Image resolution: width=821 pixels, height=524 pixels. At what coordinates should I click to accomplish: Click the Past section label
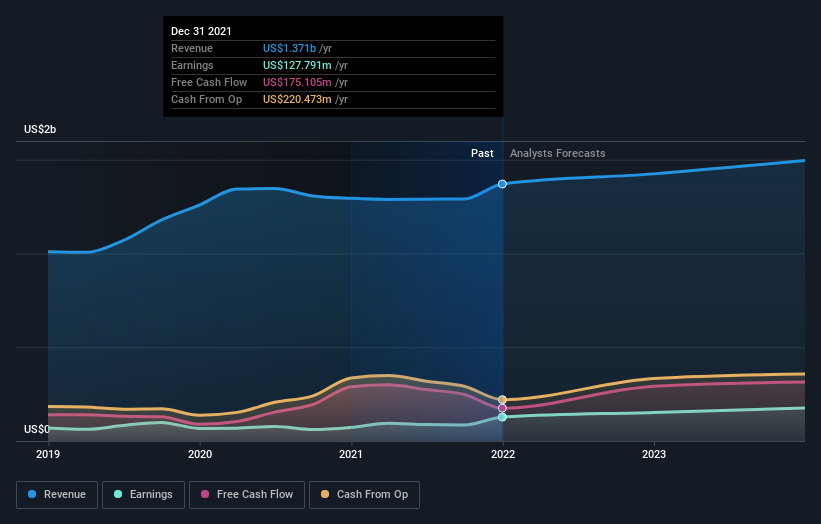tap(482, 153)
